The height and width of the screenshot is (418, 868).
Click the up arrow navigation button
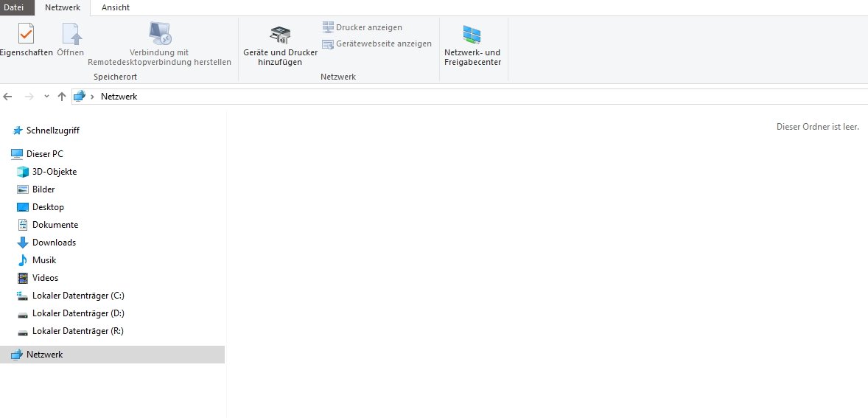tap(62, 97)
